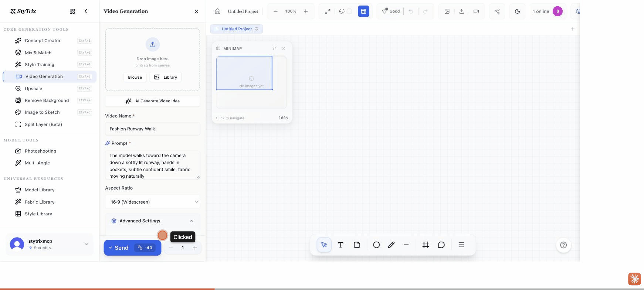
Task: Click the stytrixmcp user avatar
Action: pyautogui.click(x=17, y=244)
